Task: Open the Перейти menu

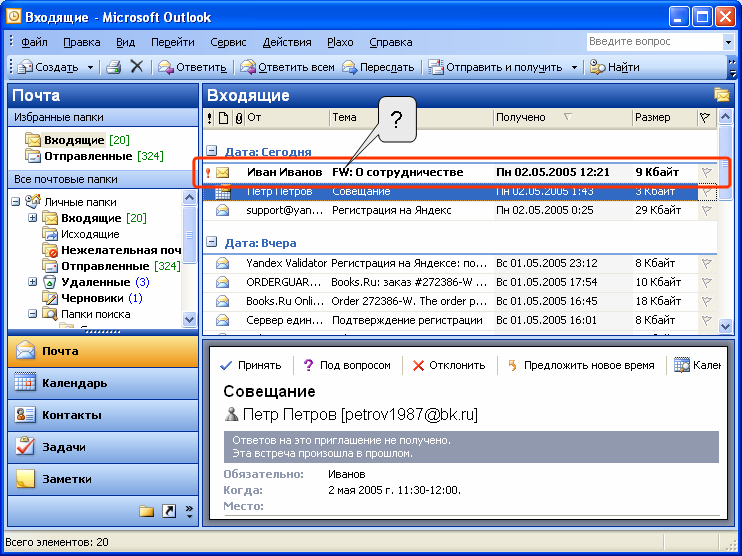Action: pos(173,42)
